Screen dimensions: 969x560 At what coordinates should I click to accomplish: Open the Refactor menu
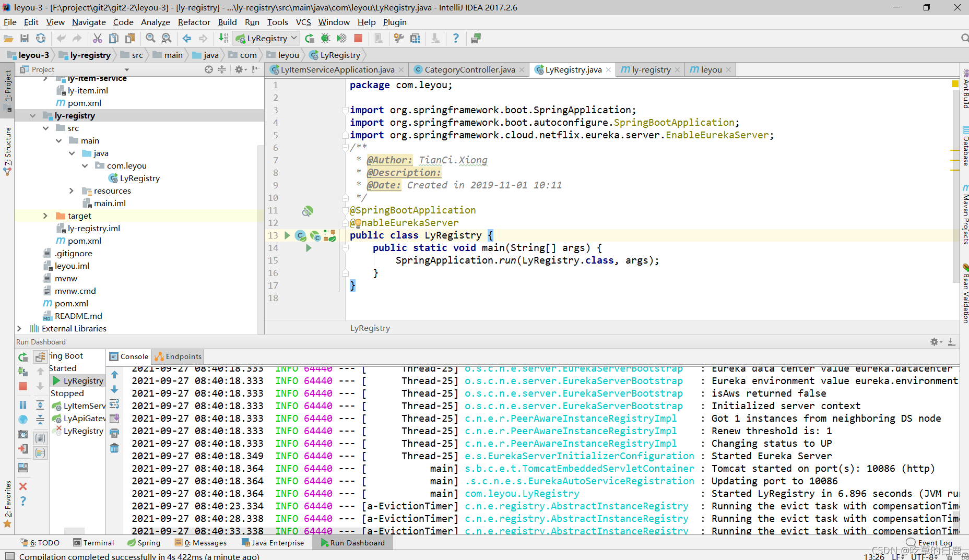(194, 22)
